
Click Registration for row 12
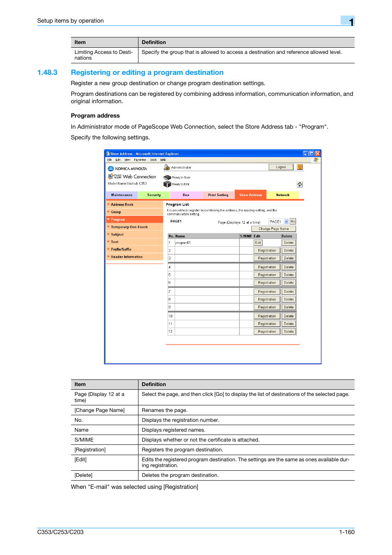(267, 332)
